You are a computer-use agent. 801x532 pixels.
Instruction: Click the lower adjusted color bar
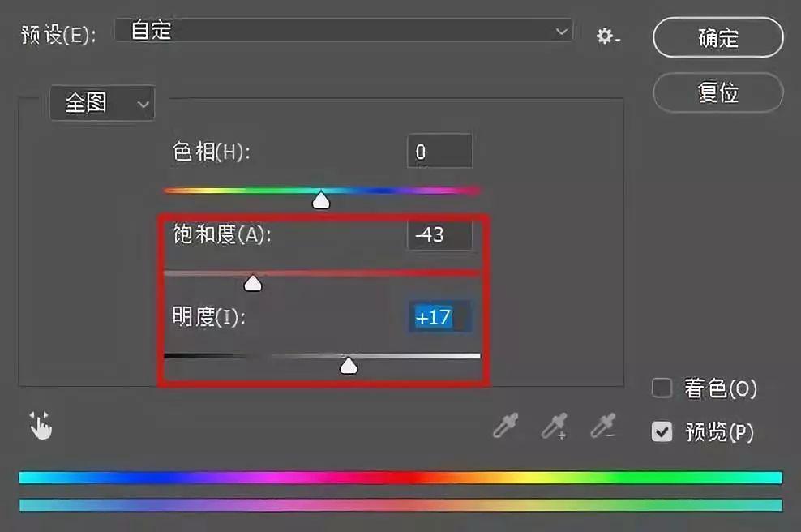400,505
